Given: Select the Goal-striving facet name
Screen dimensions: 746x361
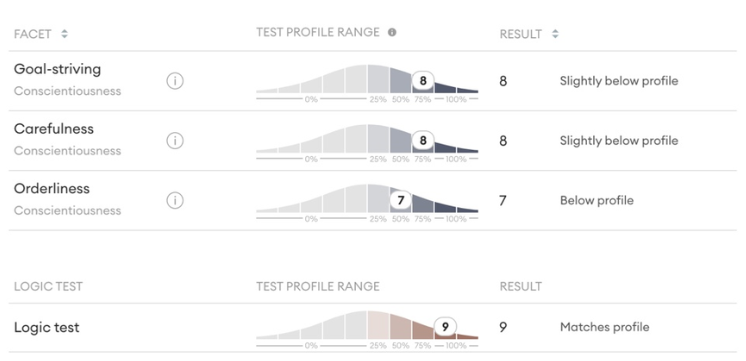Looking at the screenshot, I should 57,69.
